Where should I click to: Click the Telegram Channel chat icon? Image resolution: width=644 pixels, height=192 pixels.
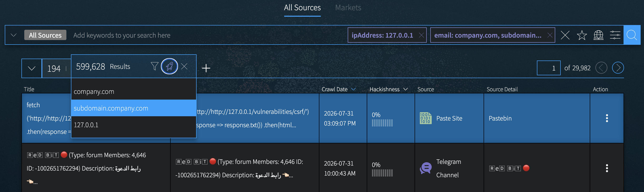click(426, 168)
